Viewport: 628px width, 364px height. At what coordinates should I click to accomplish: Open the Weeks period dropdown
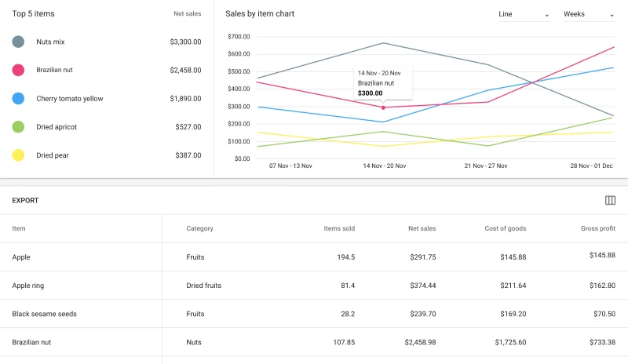[x=589, y=14]
